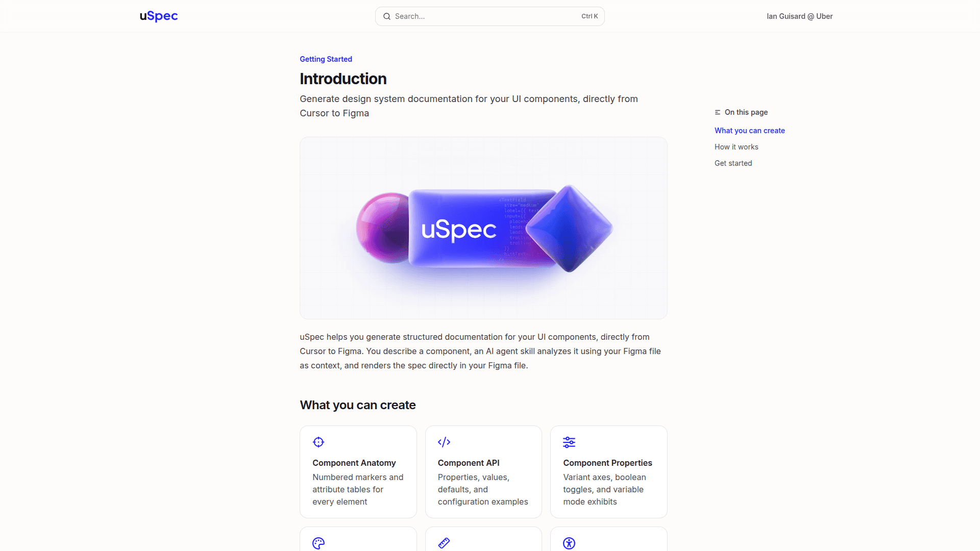The height and width of the screenshot is (551, 980).
Task: Click the 'Getting Started' breadcrumb label
Action: pyautogui.click(x=326, y=59)
